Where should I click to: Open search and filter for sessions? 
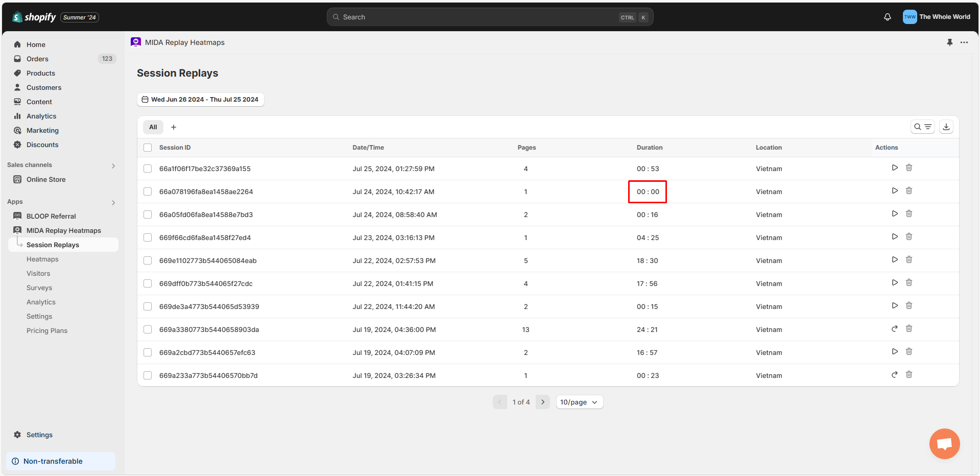(922, 127)
